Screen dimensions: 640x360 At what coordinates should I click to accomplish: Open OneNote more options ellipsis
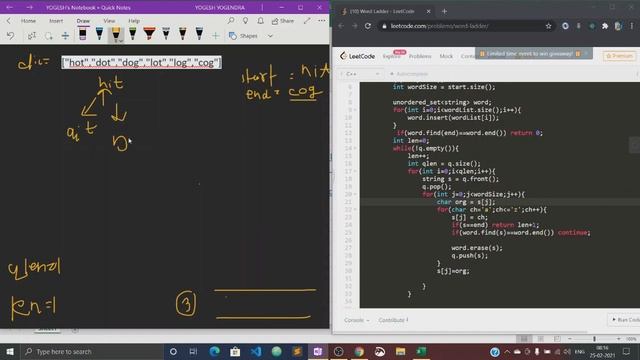pyautogui.click(x=322, y=20)
